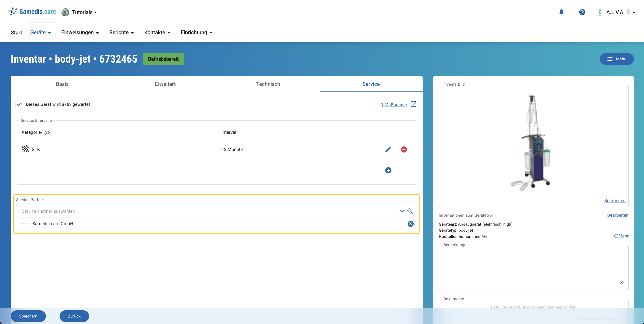
Task: Open the help question mark icon
Action: click(582, 12)
